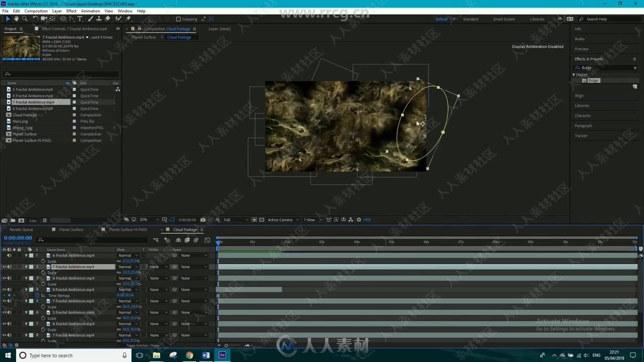Open the Graph Editor in timeline
The width and height of the screenshot is (644, 362).
pyautogui.click(x=207, y=240)
